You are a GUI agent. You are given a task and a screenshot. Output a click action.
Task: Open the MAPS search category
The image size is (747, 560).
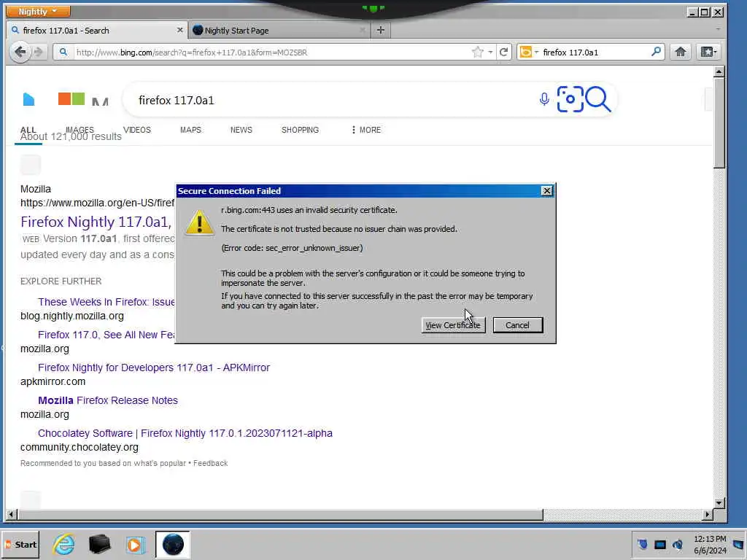(190, 130)
